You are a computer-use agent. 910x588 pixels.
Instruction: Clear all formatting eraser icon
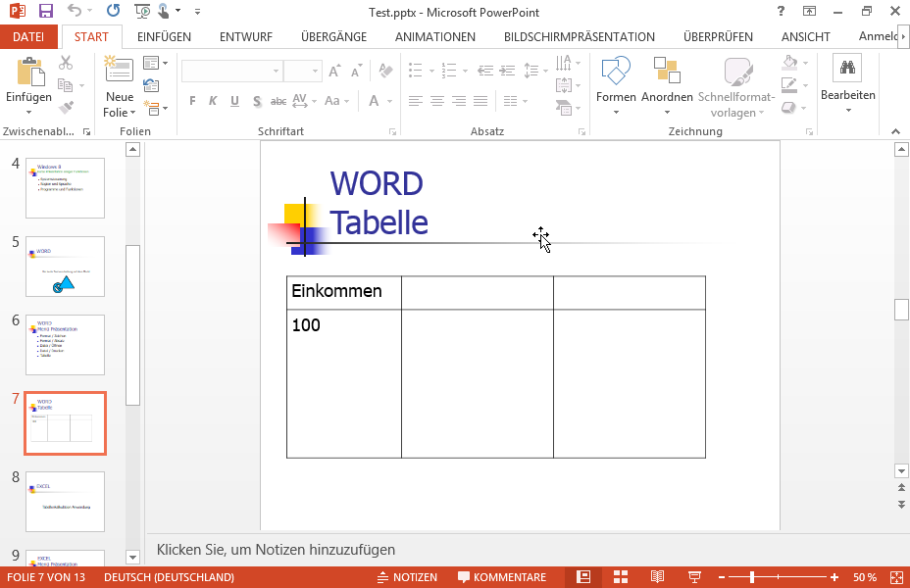click(x=385, y=71)
